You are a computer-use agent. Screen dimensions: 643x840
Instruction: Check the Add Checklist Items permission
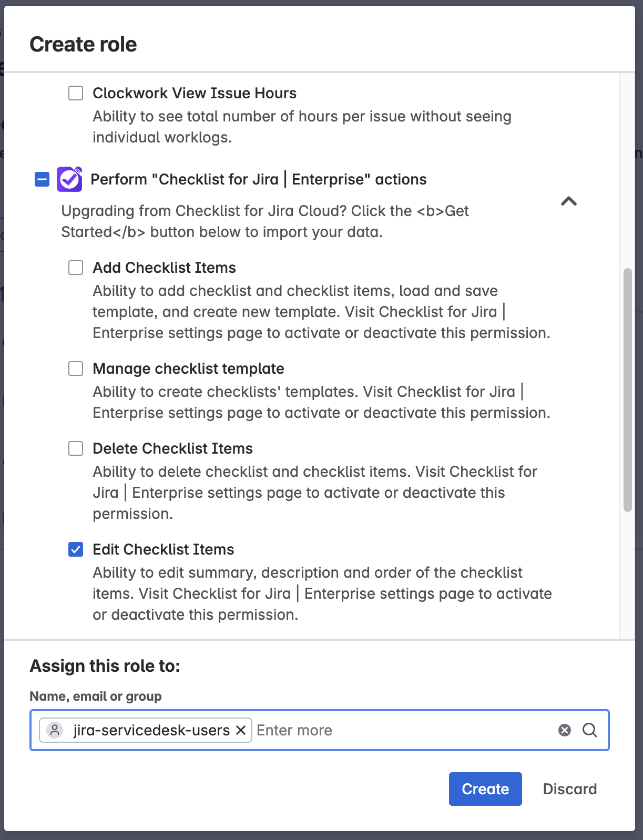[x=76, y=268]
